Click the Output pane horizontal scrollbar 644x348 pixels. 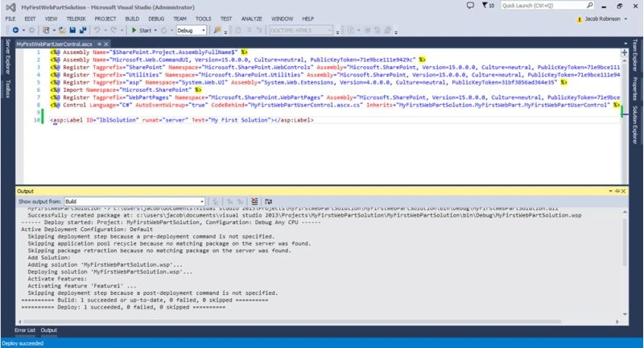291,322
